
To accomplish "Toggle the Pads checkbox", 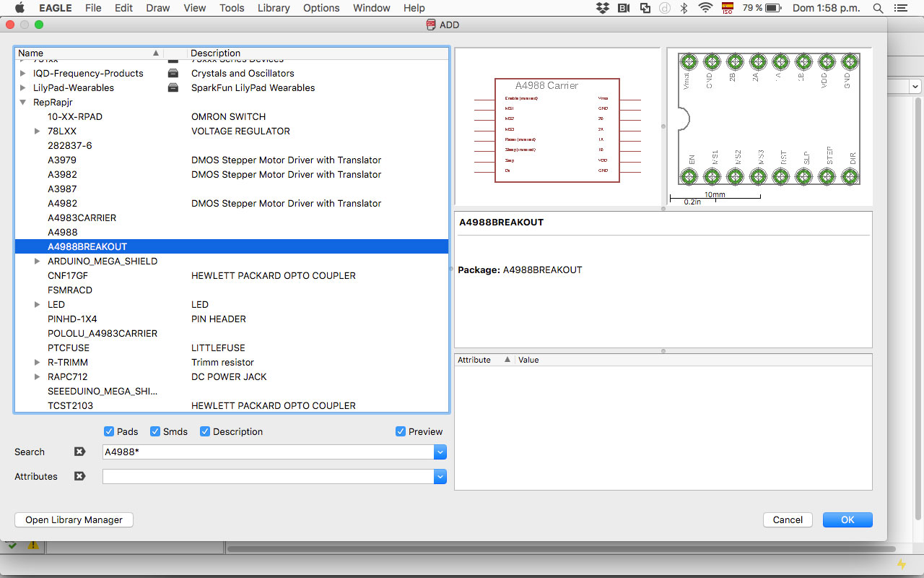I will click(x=109, y=431).
